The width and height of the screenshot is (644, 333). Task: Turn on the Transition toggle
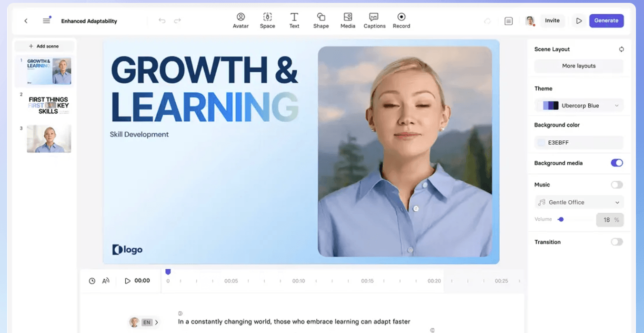pos(617,242)
